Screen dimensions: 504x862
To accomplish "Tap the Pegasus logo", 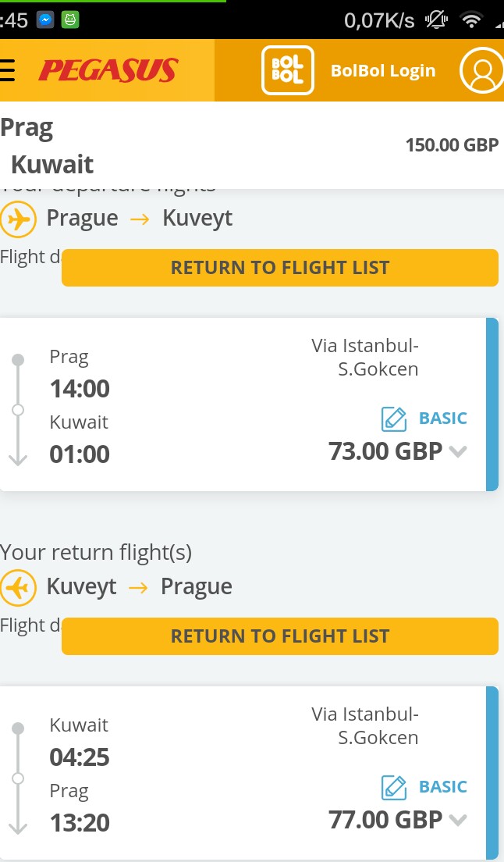I will point(108,70).
